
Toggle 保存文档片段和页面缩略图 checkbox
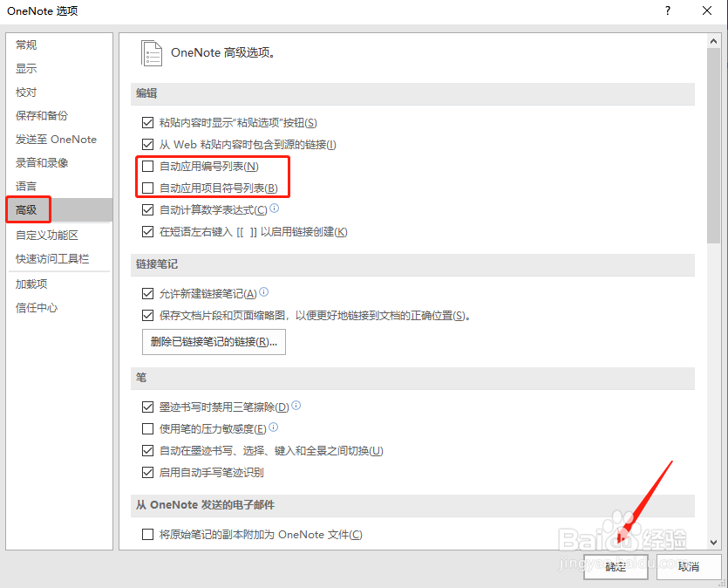[x=147, y=316]
